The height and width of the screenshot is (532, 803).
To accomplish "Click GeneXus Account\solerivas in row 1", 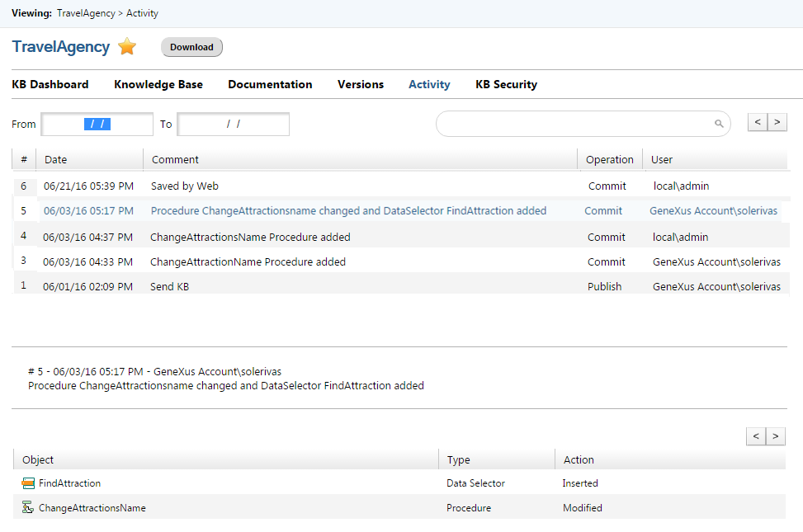I will (x=716, y=286).
